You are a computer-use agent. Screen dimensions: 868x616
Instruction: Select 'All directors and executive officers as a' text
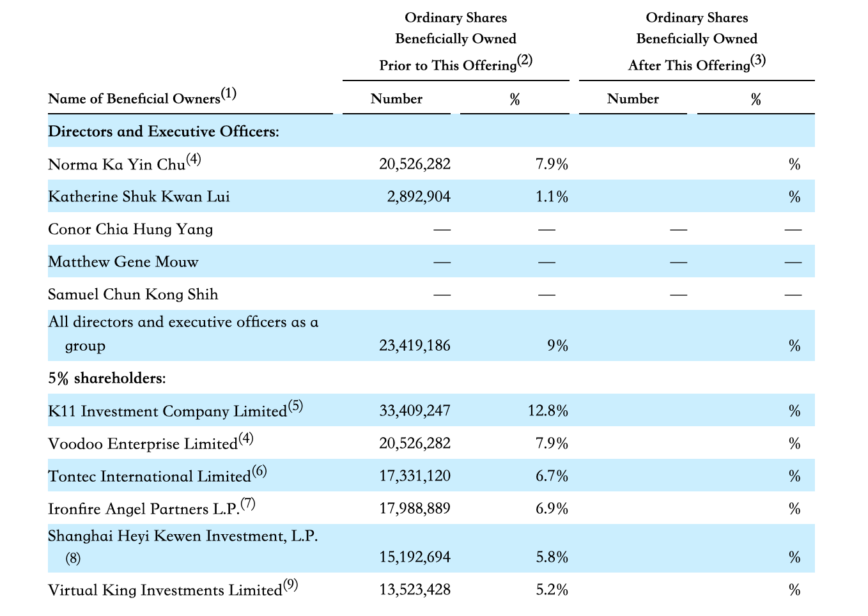point(183,321)
